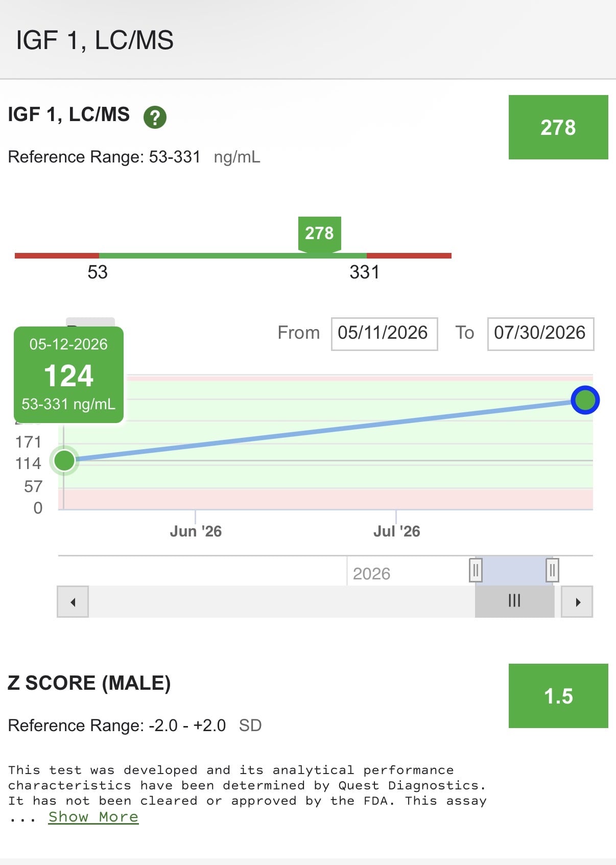
Task: Click the IGF 1, LC/MS page header
Action: (x=95, y=40)
